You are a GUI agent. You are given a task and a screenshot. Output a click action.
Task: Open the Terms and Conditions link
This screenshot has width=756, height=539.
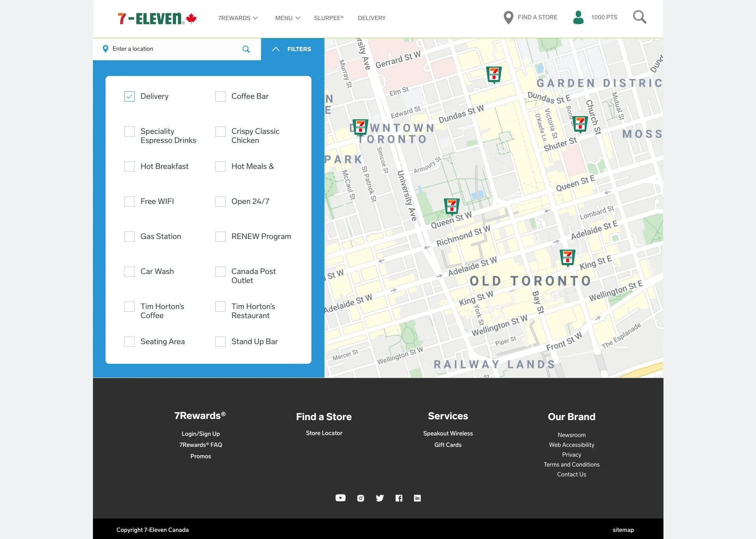pos(572,465)
